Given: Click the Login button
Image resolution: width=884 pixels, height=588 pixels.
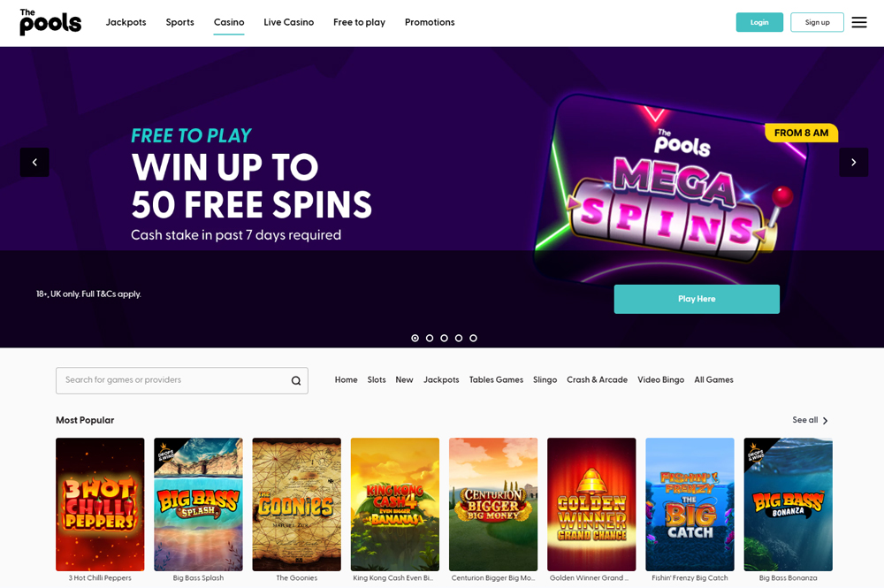Looking at the screenshot, I should click(759, 22).
